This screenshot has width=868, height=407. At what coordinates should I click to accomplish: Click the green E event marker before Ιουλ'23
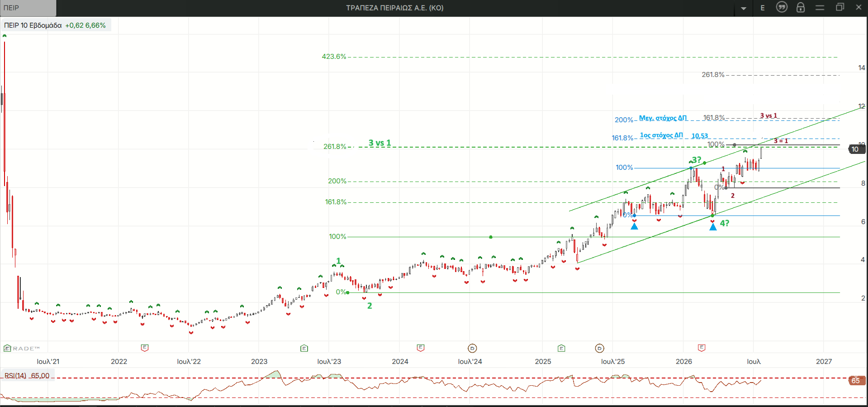click(x=304, y=348)
